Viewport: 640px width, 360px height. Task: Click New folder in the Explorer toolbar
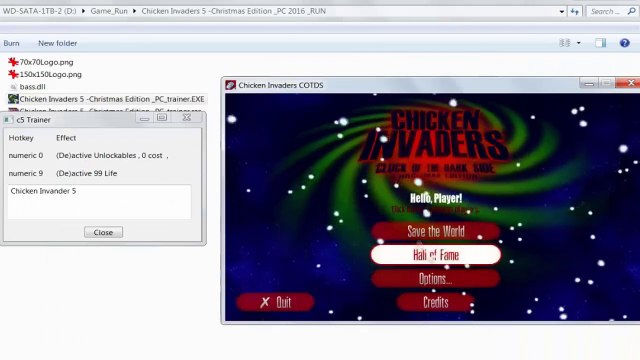58,43
